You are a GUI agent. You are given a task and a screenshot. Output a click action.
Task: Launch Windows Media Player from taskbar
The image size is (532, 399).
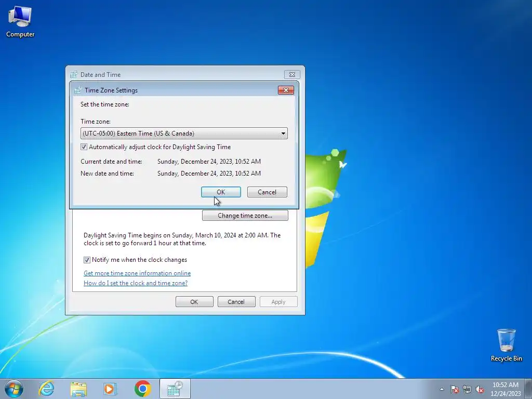110,389
